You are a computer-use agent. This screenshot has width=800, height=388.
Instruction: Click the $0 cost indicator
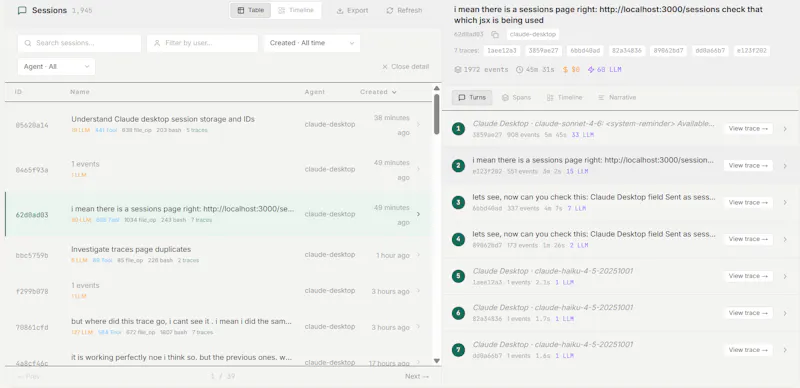tap(571, 69)
